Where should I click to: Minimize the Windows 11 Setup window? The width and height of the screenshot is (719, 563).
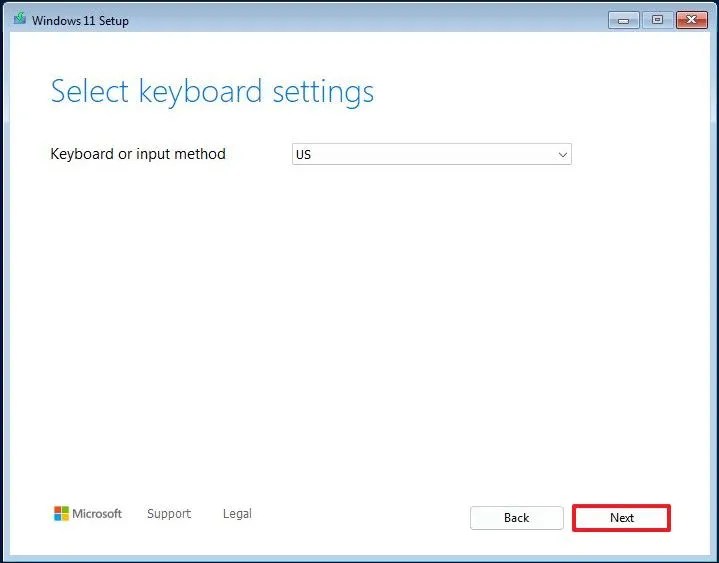pyautogui.click(x=624, y=20)
